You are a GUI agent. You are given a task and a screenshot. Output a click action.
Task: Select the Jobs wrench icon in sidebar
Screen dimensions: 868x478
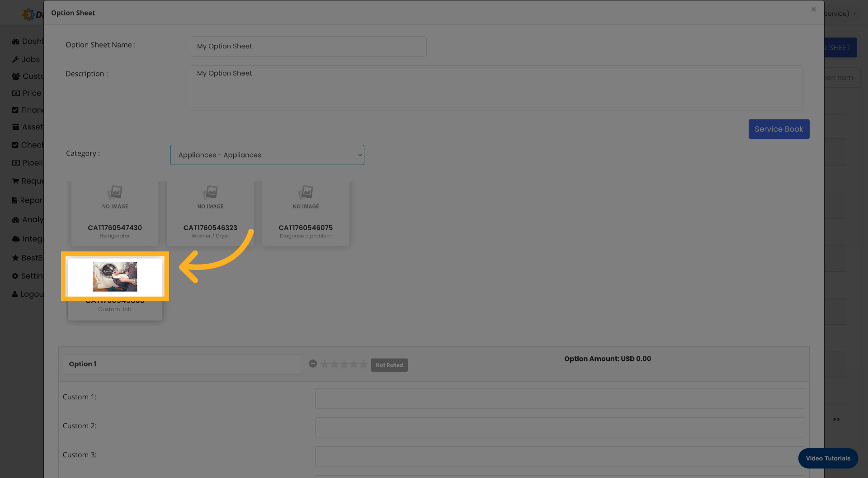click(15, 59)
